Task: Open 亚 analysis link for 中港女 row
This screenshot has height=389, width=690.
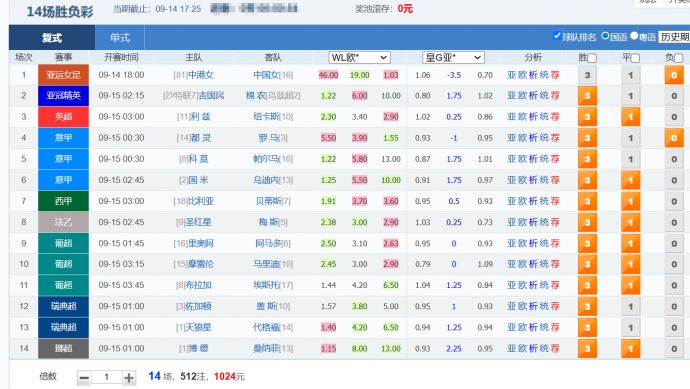Action: pos(511,75)
